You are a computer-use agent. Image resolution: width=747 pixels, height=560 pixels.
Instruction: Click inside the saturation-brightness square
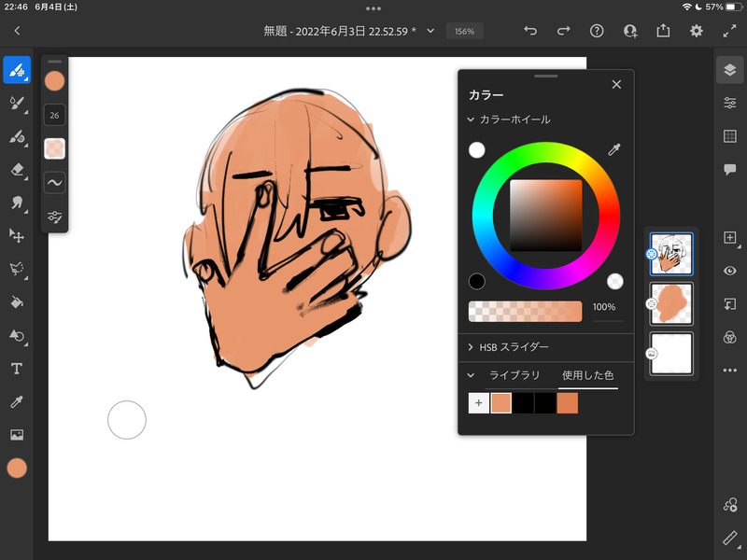point(546,216)
